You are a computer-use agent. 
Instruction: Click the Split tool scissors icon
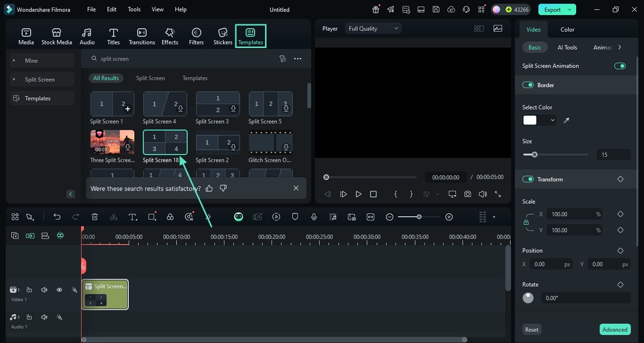pyautogui.click(x=113, y=217)
